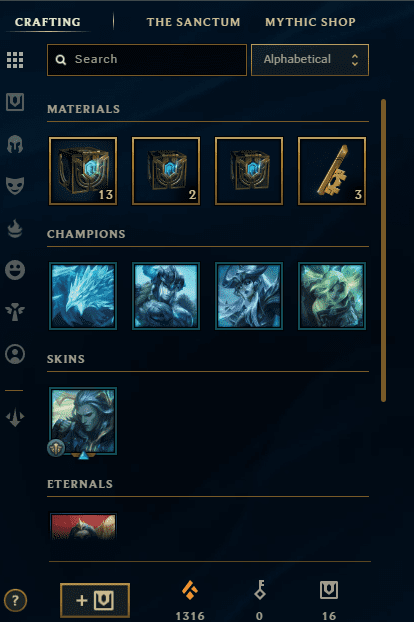Filter loot by skins mask icon
The height and width of the screenshot is (622, 414).
point(15,186)
